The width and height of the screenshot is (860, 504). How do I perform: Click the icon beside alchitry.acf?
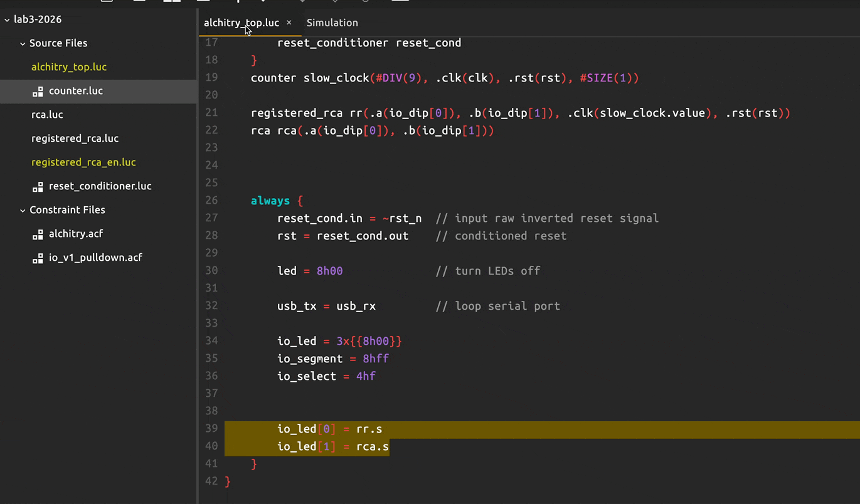[38, 234]
